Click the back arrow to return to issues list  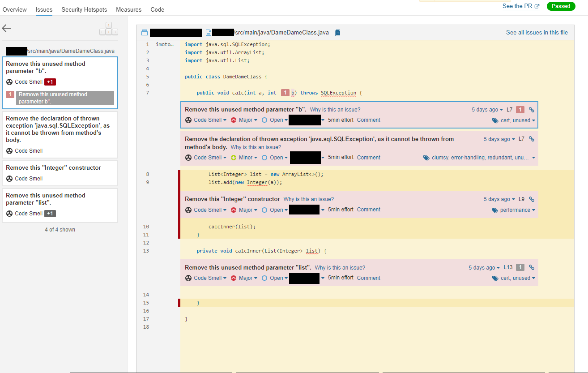point(6,28)
